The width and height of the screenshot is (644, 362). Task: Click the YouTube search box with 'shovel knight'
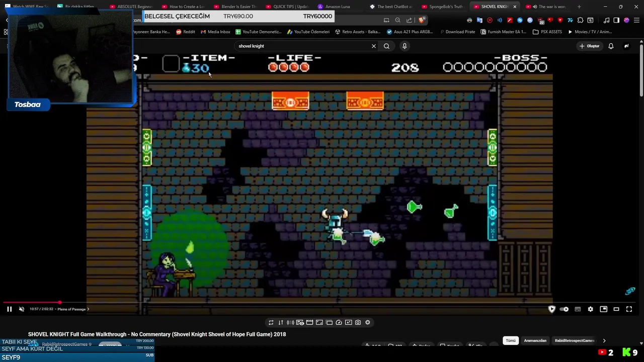(302, 46)
